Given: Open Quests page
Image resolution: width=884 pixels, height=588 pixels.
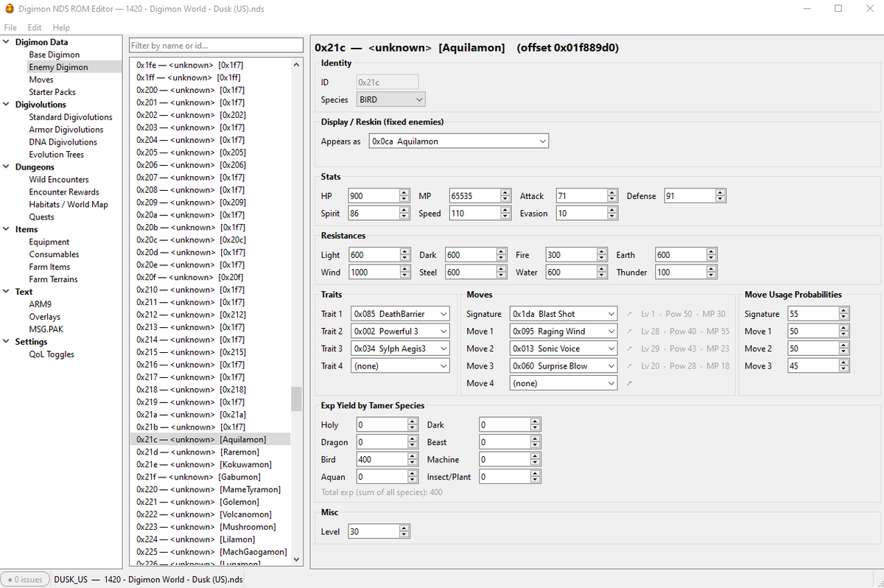Looking at the screenshot, I should tap(42, 217).
